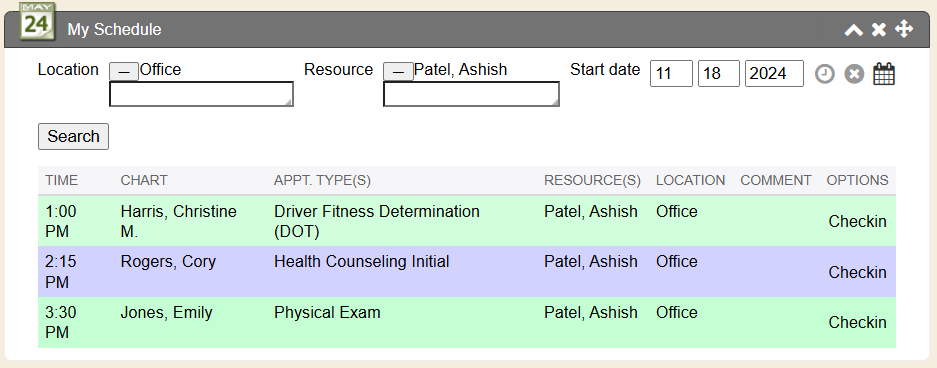Open the calendar date picker icon
Screen dimensions: 937x368
click(884, 74)
